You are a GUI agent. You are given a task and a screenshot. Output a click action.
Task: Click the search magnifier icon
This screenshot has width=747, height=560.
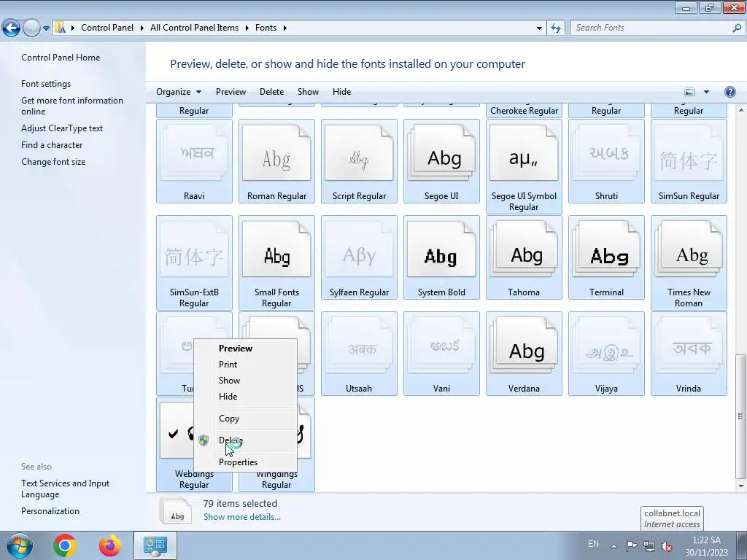[737, 28]
